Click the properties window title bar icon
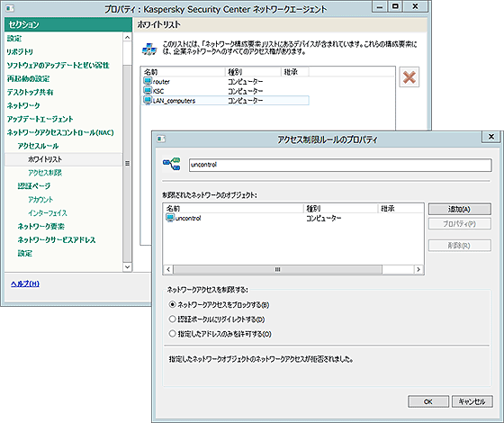This screenshot has height=423, width=504. click(x=10, y=9)
